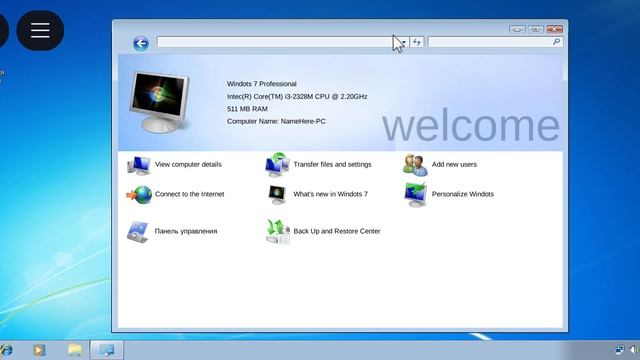This screenshot has width=640, height=360.
Task: Click the Add new users icon
Action: pyautogui.click(x=415, y=165)
